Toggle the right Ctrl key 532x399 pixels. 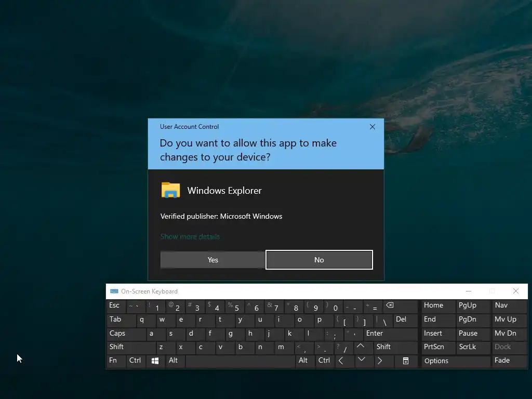pyautogui.click(x=325, y=361)
